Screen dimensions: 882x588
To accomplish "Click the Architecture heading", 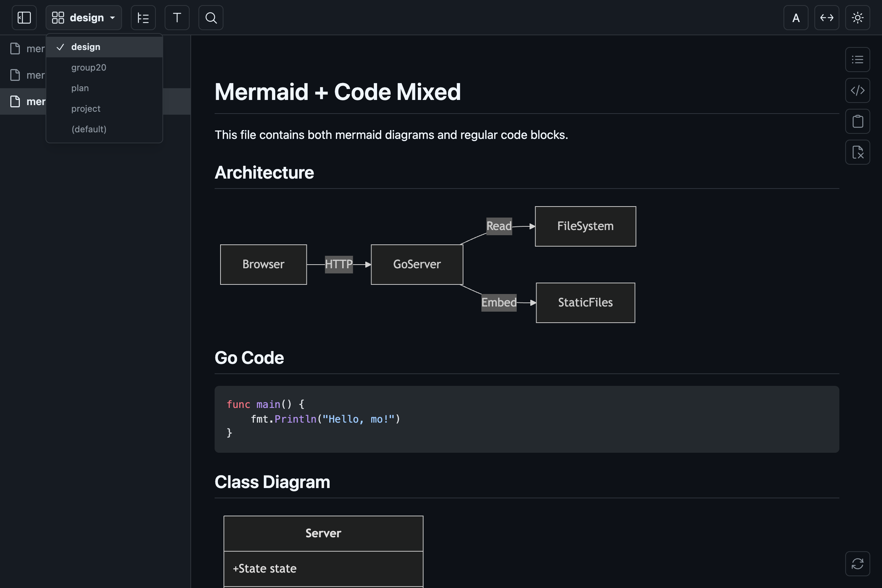I will click(x=264, y=172).
